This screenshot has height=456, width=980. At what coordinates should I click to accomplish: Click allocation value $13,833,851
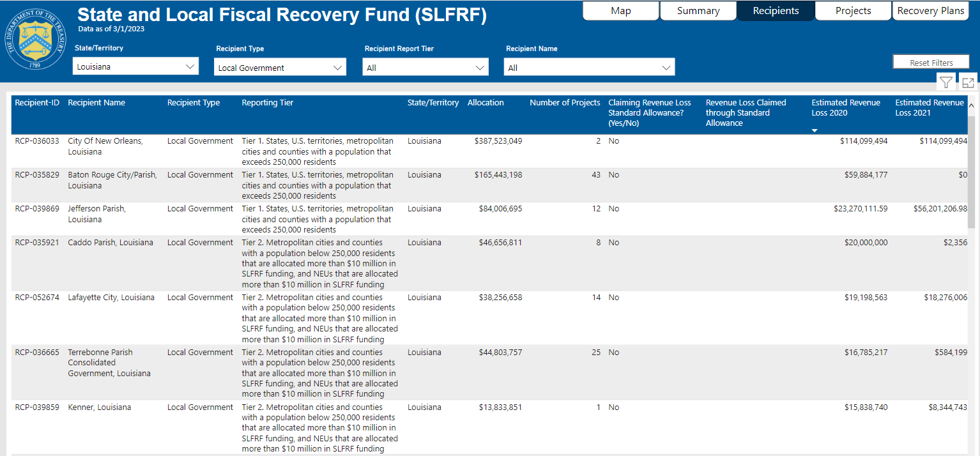[500, 407]
